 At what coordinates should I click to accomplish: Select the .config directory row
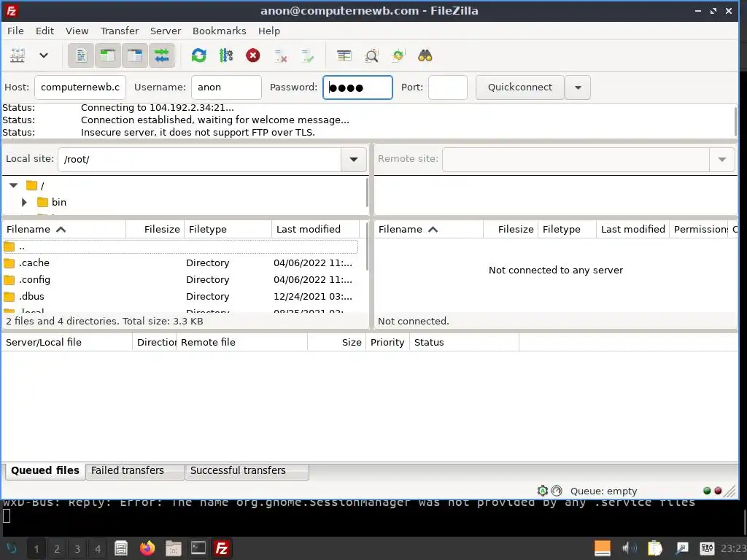[180, 279]
